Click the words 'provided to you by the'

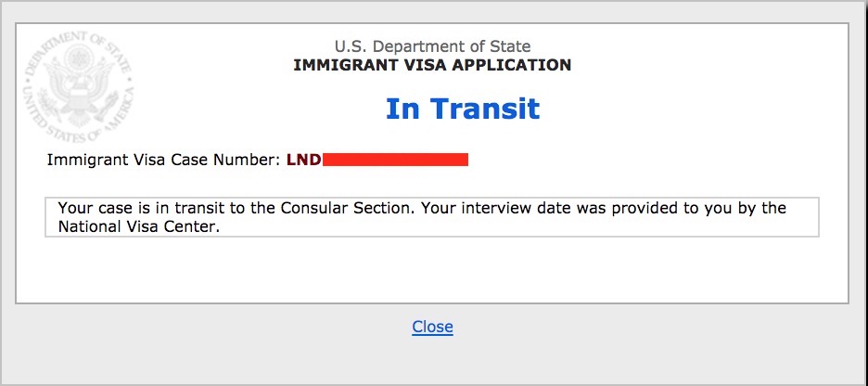click(x=698, y=209)
